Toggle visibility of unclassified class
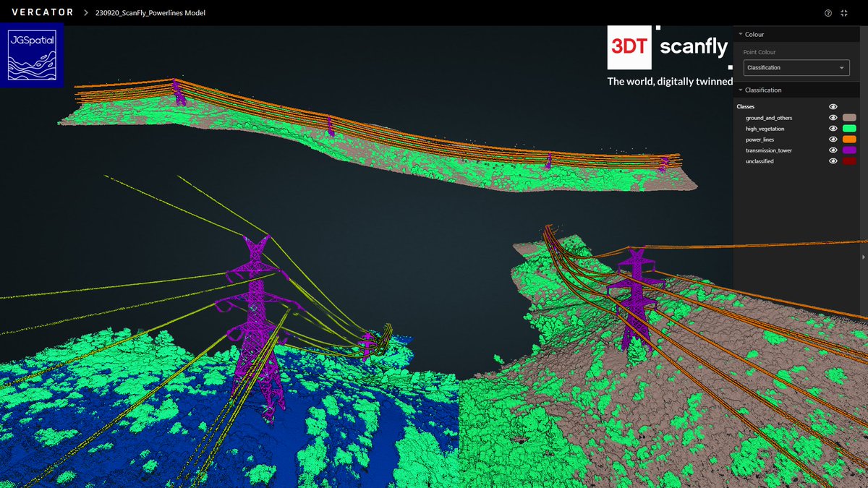 833,160
